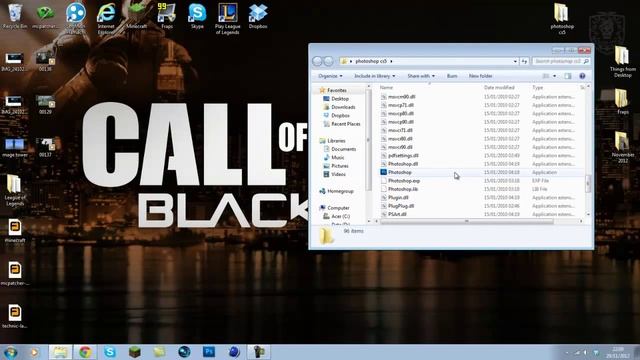Open the view options dropdown arrow
Image resolution: width=640 pixels, height=360 pixels.
click(x=554, y=76)
